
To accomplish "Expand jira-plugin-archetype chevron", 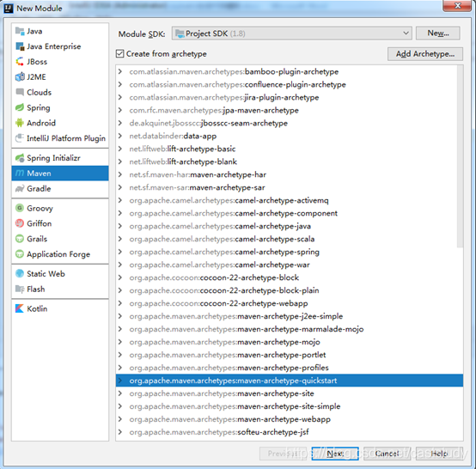I will pos(120,97).
